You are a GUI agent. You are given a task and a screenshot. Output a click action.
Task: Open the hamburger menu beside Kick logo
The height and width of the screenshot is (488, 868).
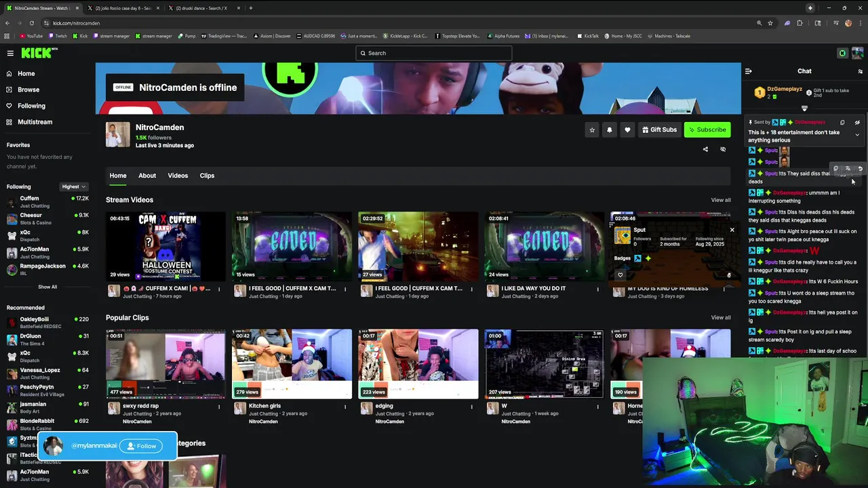tap(10, 53)
